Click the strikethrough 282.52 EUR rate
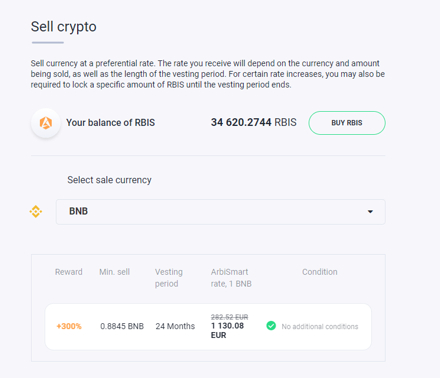440x378 pixels. point(229,317)
